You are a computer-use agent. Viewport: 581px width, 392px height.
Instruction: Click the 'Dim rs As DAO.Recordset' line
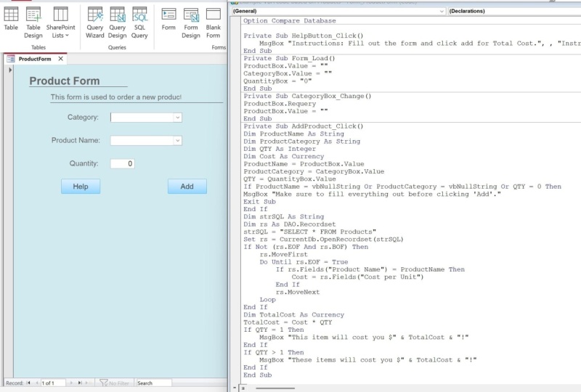[x=289, y=224]
